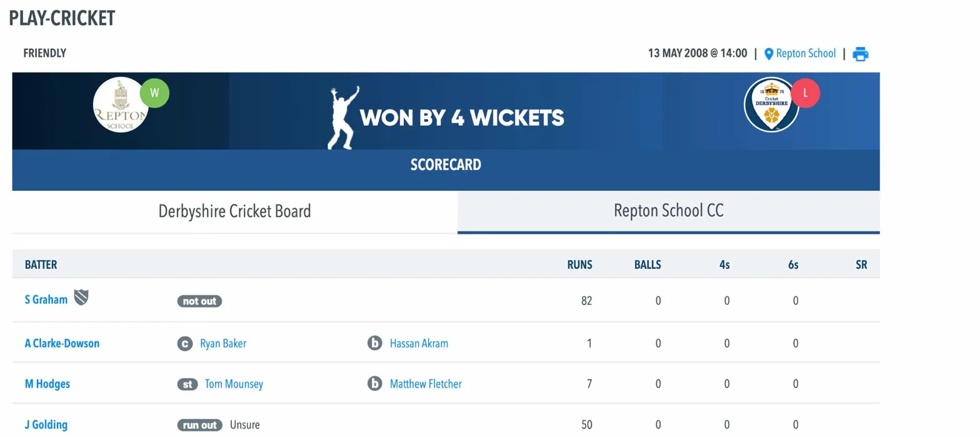Image resolution: width=980 pixels, height=437 pixels.
Task: Open J Golding's player page
Action: click(x=46, y=424)
